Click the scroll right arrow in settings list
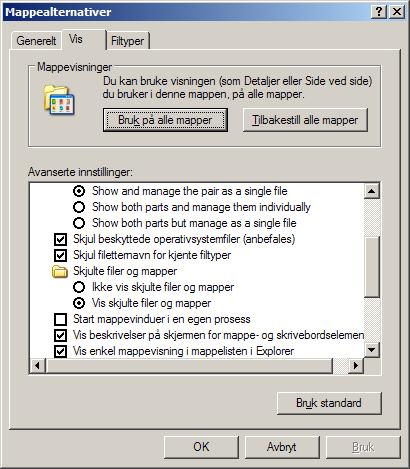 click(x=356, y=366)
